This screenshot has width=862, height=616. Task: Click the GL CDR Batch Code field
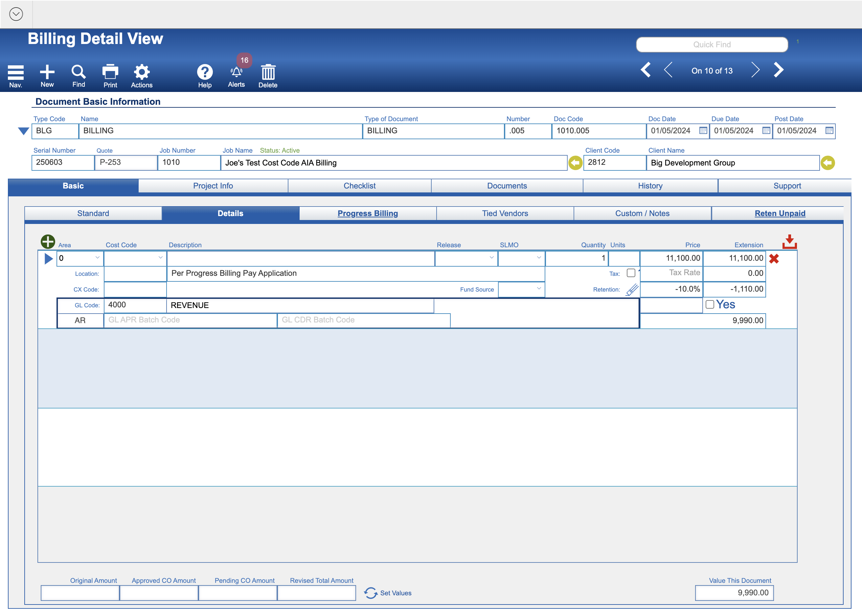tap(364, 320)
